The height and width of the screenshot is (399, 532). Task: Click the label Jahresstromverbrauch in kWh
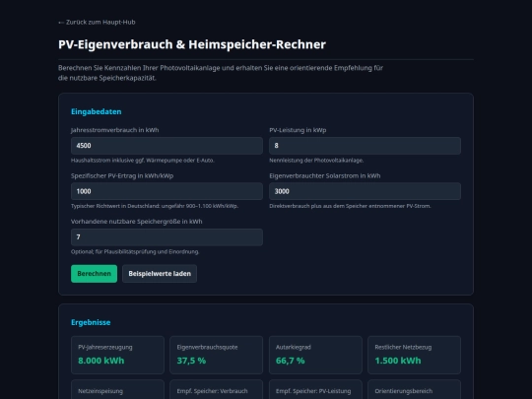[114, 130]
